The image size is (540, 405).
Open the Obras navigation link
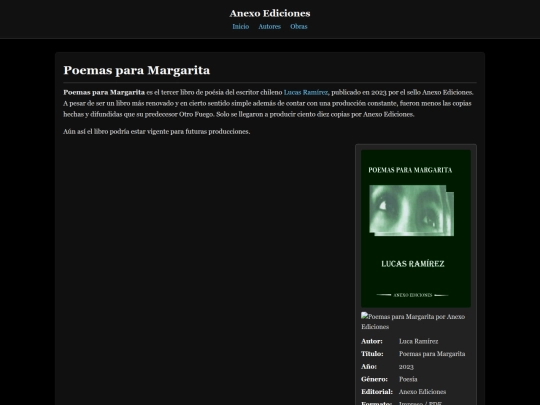click(x=298, y=27)
